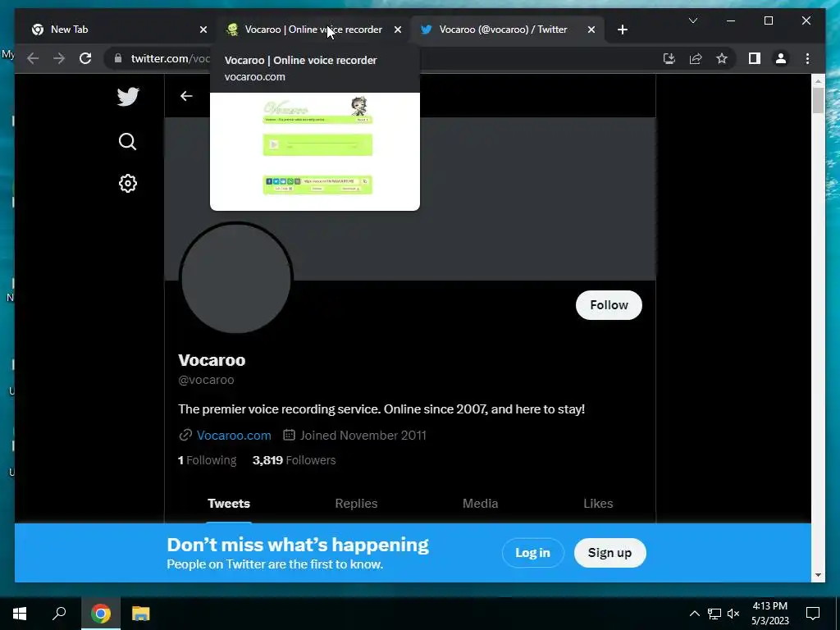
Task: Click Chrome's back navigation arrow
Action: point(33,58)
